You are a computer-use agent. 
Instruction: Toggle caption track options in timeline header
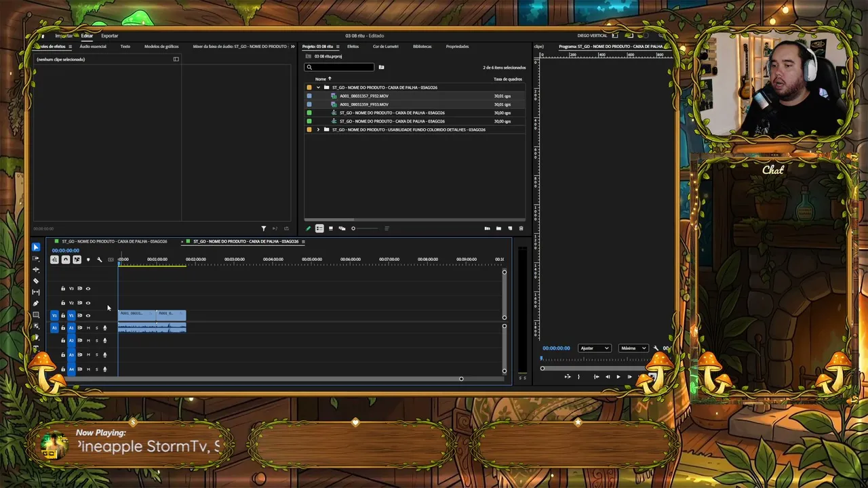[x=111, y=260]
